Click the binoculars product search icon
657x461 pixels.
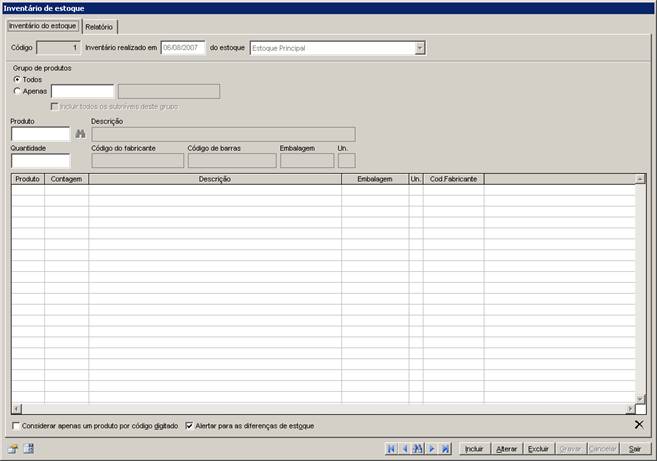point(80,134)
